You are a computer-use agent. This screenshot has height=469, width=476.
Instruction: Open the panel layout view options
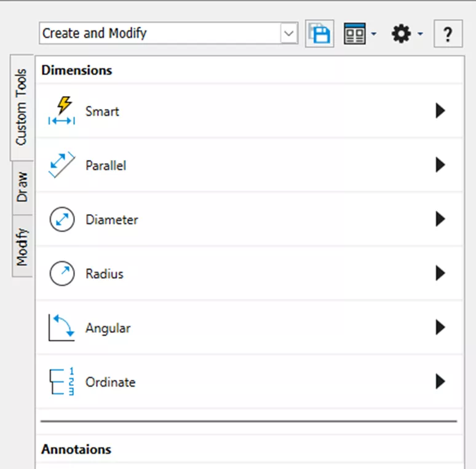pos(360,34)
